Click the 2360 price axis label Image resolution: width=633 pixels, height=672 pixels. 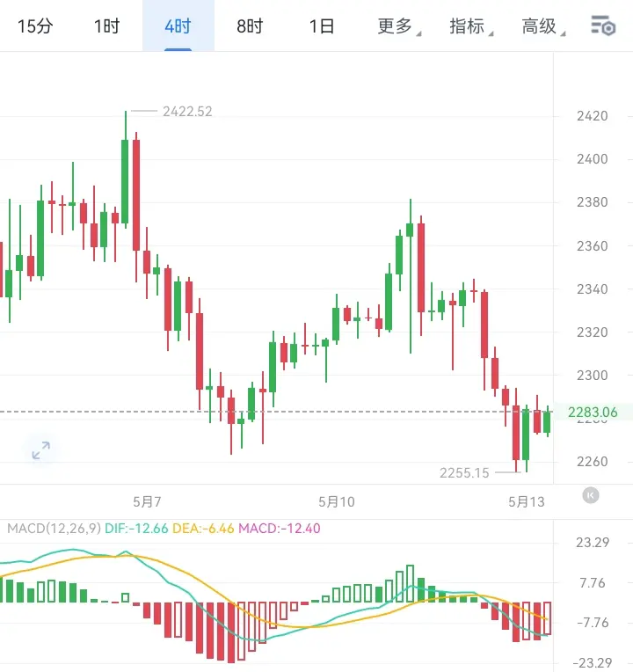(593, 246)
